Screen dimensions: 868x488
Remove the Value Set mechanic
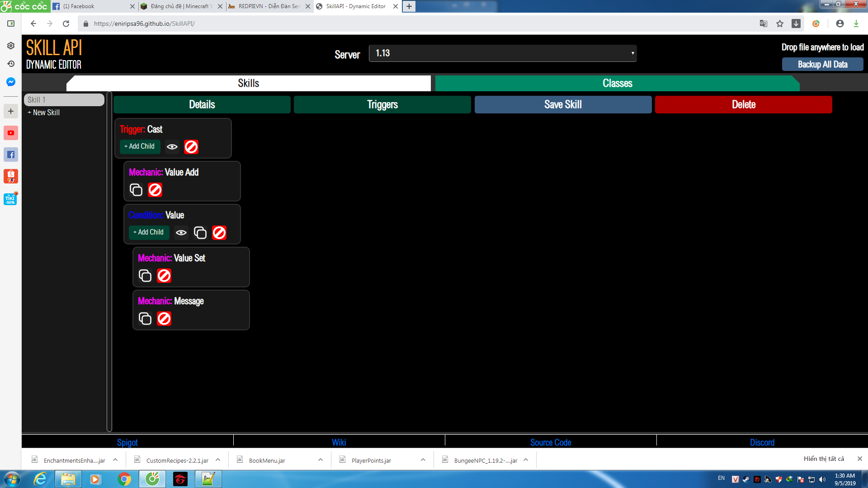tap(164, 276)
